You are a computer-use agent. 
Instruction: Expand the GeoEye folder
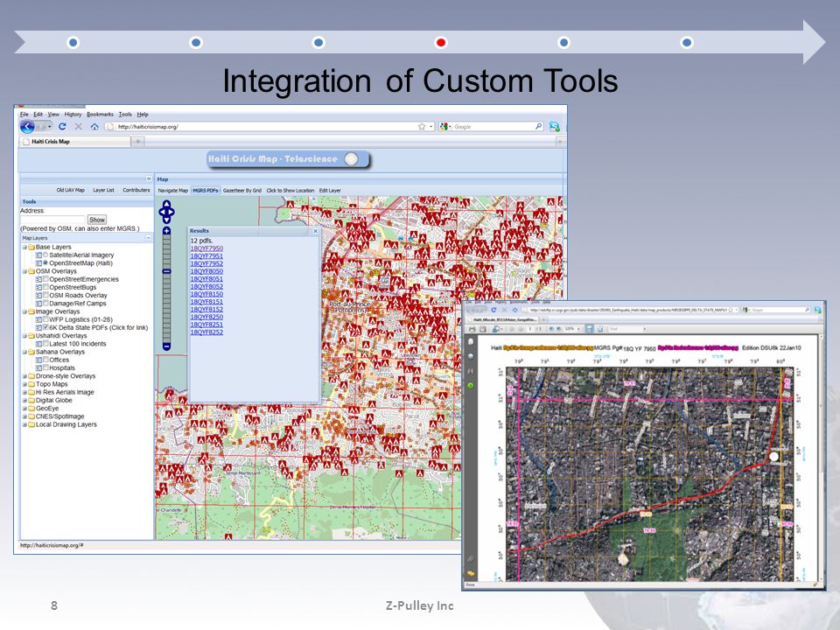click(x=24, y=409)
